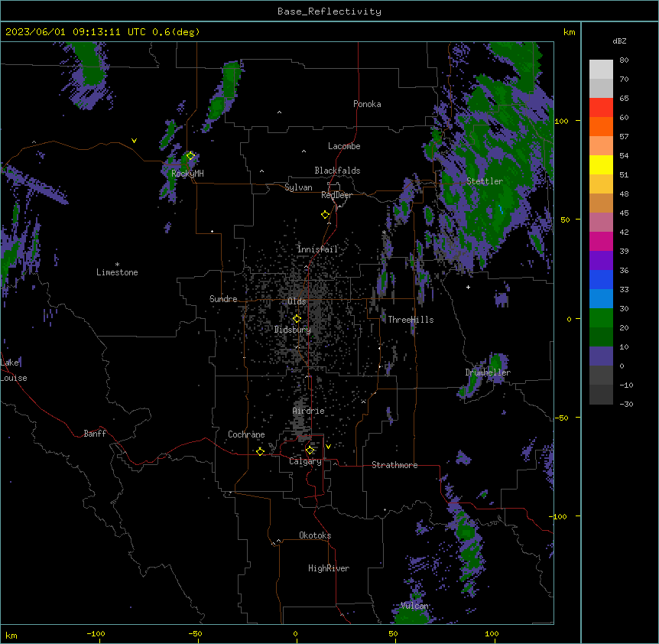The height and width of the screenshot is (644, 659).
Task: Click the yellow v marker east of Calgary
Action: 328,447
